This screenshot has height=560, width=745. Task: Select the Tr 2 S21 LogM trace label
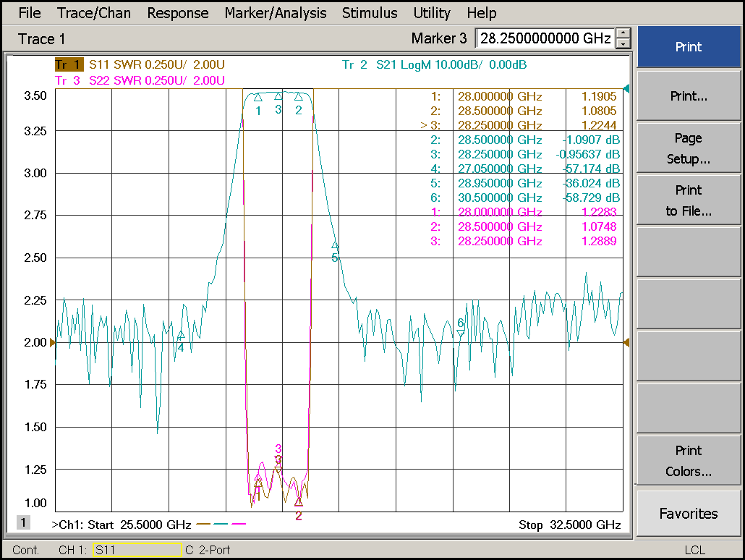pos(434,65)
